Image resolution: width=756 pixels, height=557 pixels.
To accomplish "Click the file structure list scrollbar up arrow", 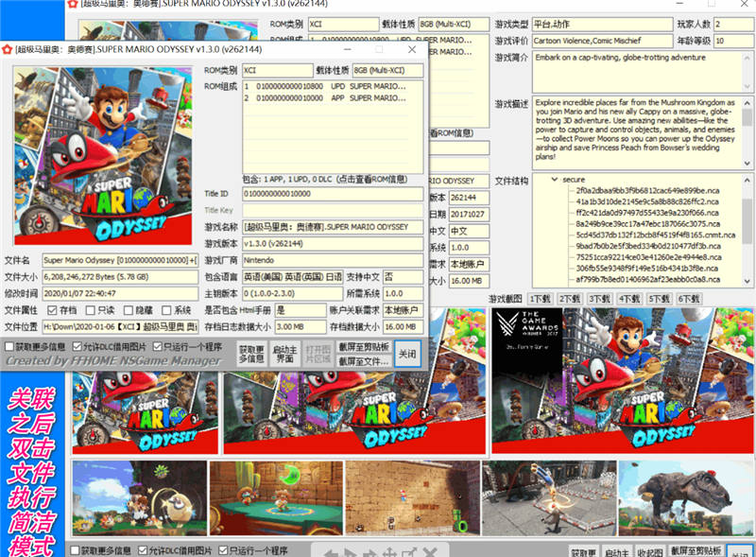I will [x=747, y=180].
